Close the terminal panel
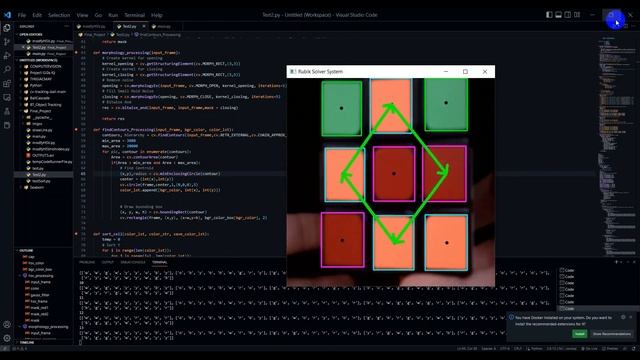640x360 pixels. coord(634,262)
